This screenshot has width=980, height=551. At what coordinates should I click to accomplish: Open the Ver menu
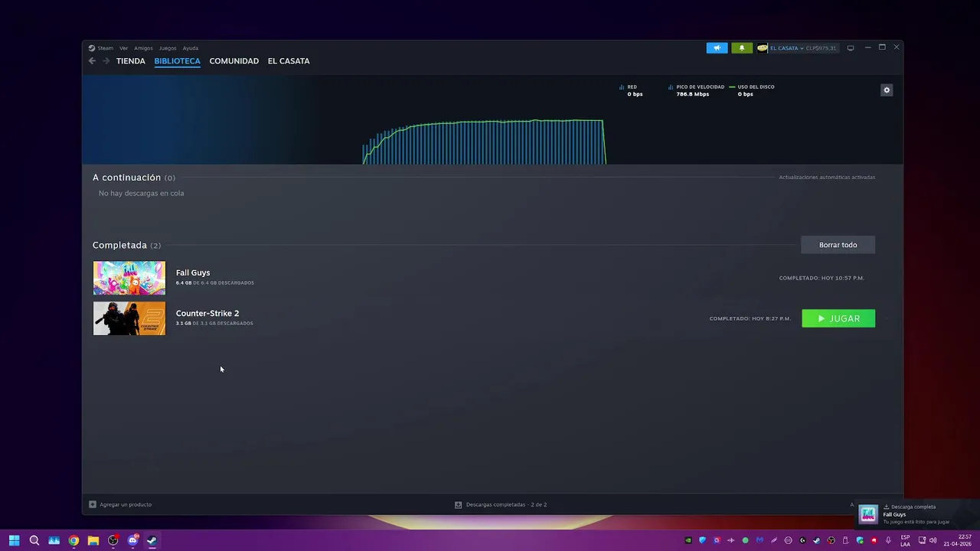tap(123, 48)
